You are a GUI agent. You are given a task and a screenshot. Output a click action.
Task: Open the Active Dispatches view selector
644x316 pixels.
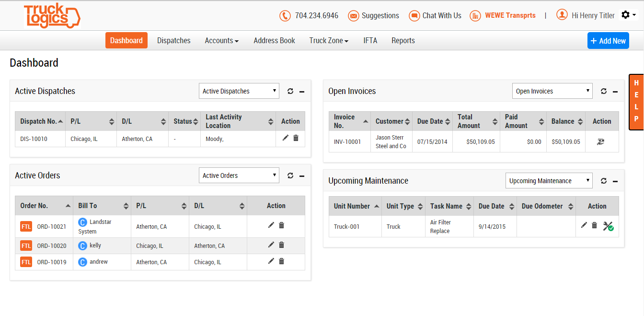click(x=239, y=91)
